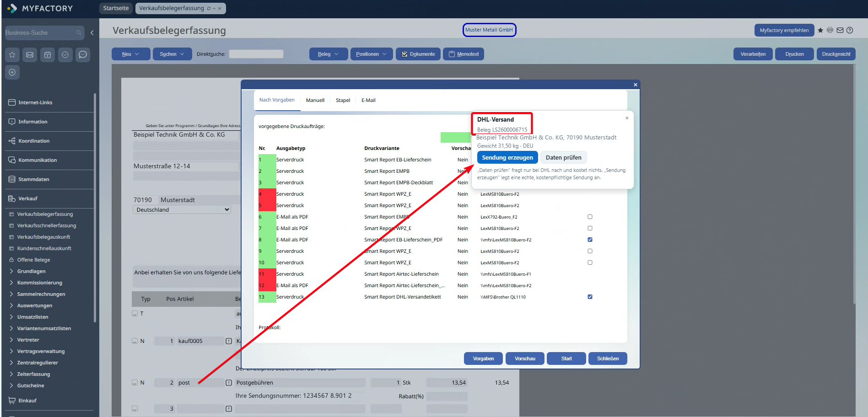Click the info icon on the post row
Screen dimensions: 868x417
(229, 383)
